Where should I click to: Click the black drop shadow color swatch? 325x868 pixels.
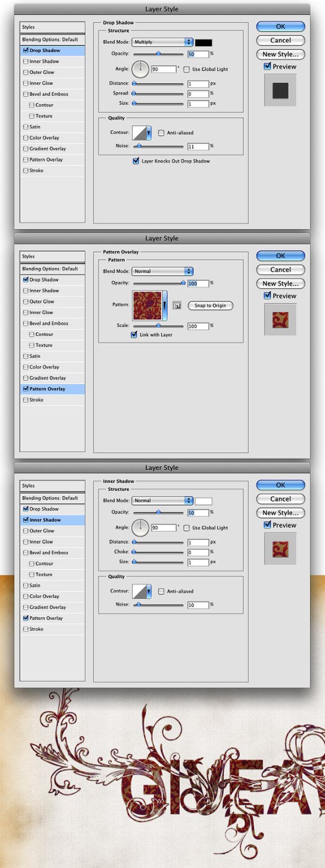coord(203,42)
